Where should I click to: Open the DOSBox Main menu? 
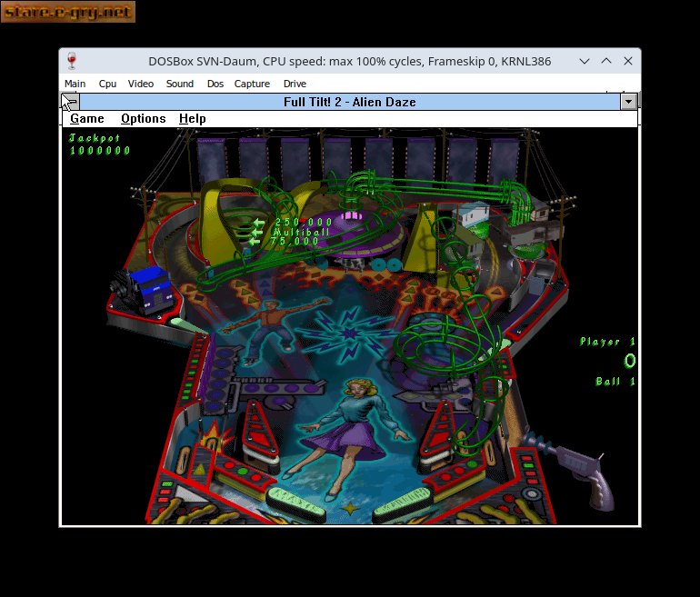75,84
